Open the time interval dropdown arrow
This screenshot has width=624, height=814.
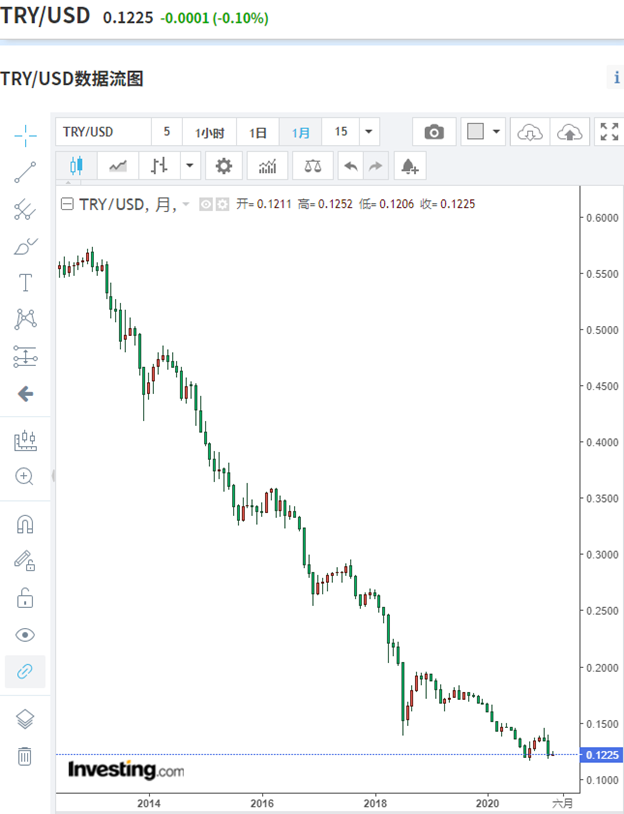pos(369,132)
